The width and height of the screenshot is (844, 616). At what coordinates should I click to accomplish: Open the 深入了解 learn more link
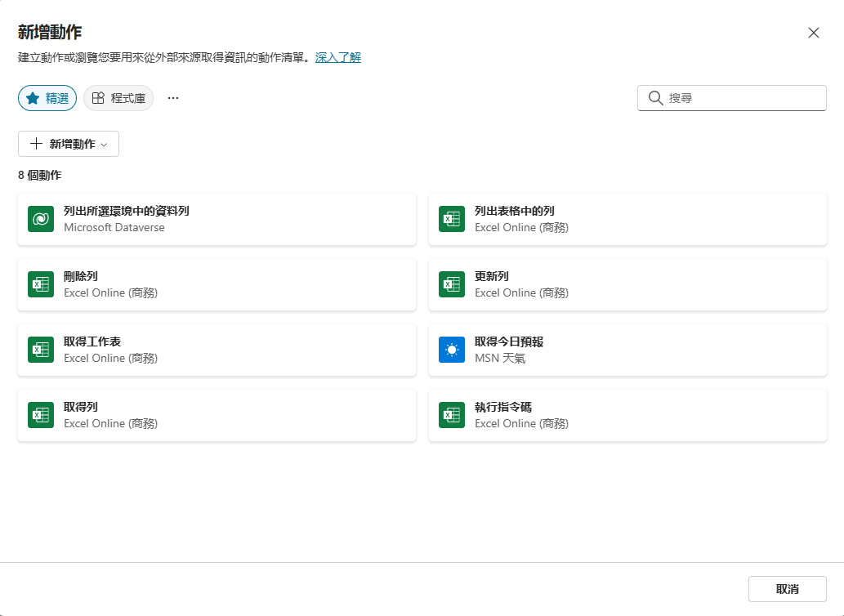pyautogui.click(x=338, y=57)
